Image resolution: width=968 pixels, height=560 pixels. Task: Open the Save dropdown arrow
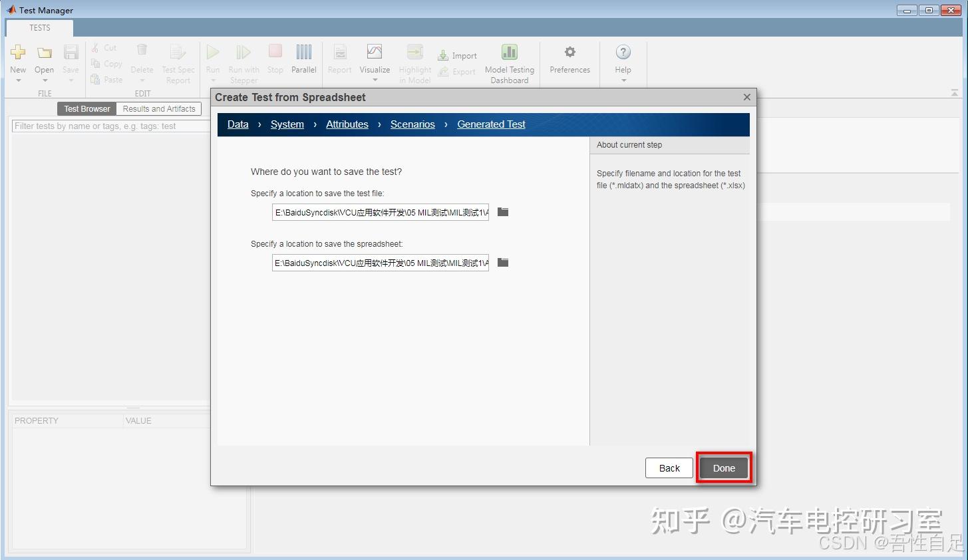click(x=71, y=80)
